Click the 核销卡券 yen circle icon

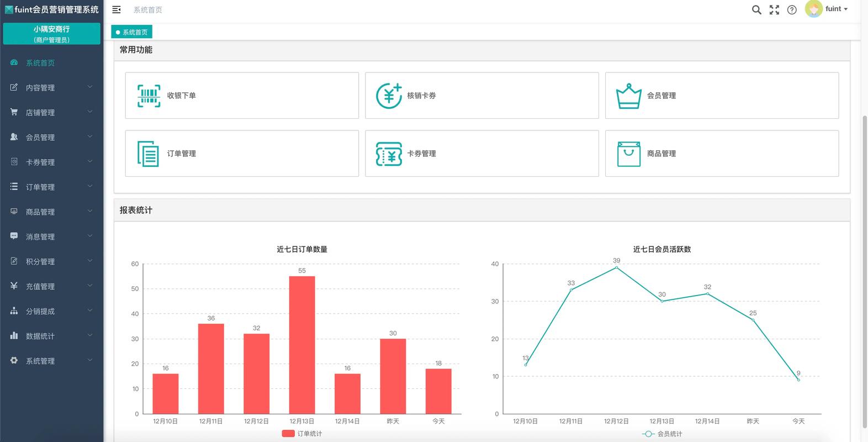389,96
